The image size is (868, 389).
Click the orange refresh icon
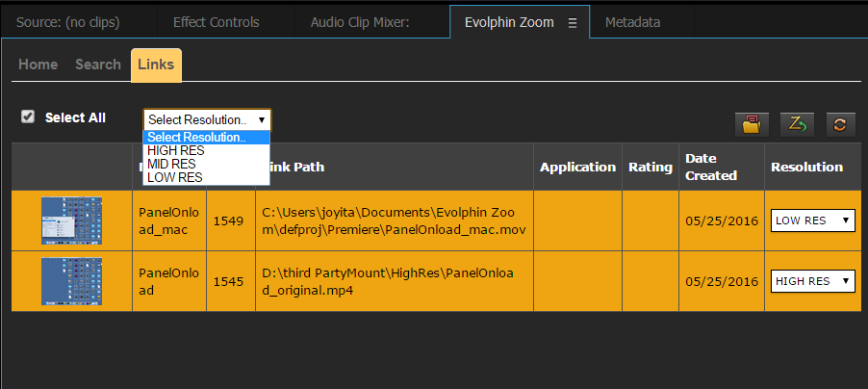(x=840, y=124)
